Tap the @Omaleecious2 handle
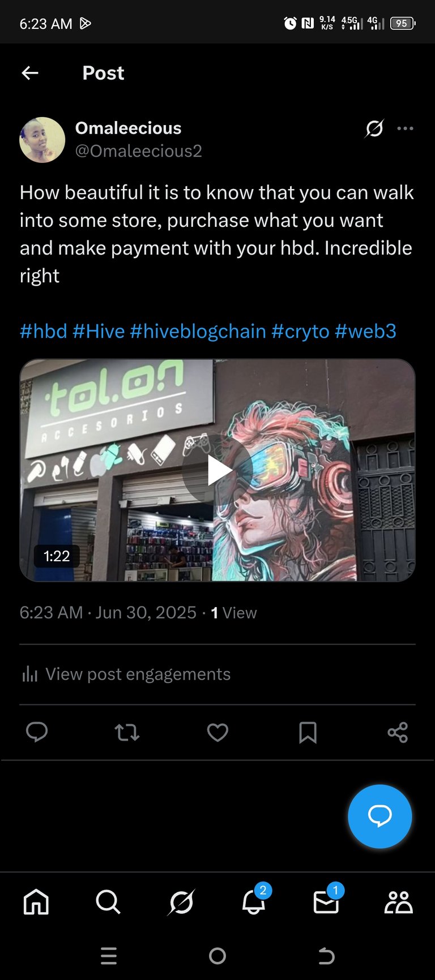 pos(139,151)
